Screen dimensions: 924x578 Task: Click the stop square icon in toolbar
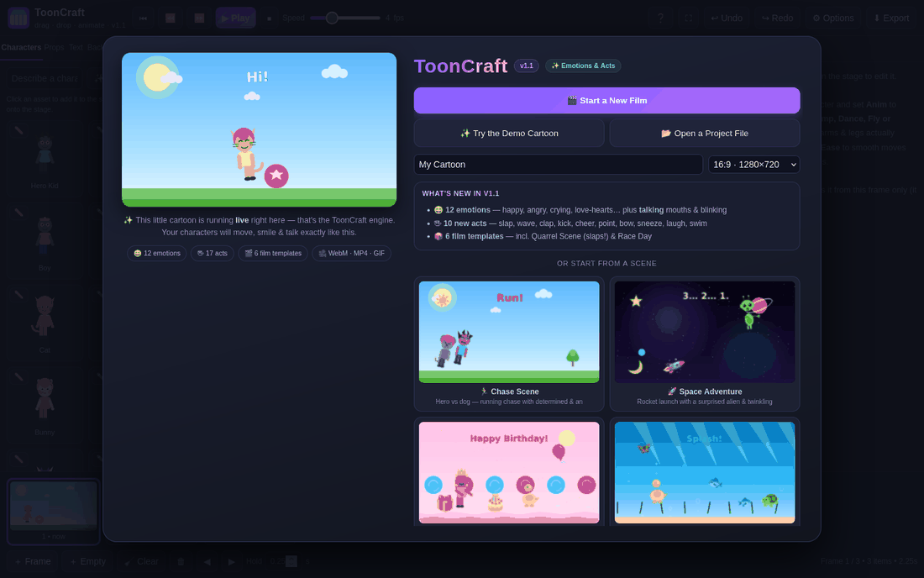[x=270, y=18]
